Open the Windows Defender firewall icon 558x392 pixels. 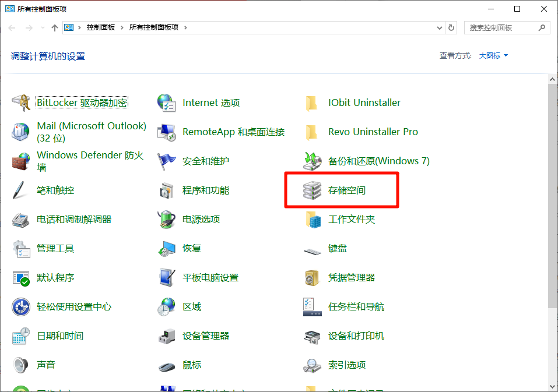[x=21, y=161]
